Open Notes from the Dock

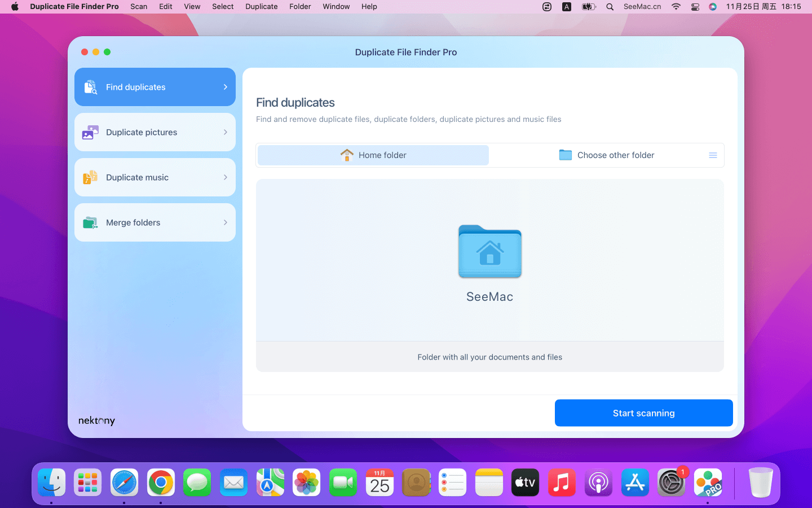click(x=489, y=483)
